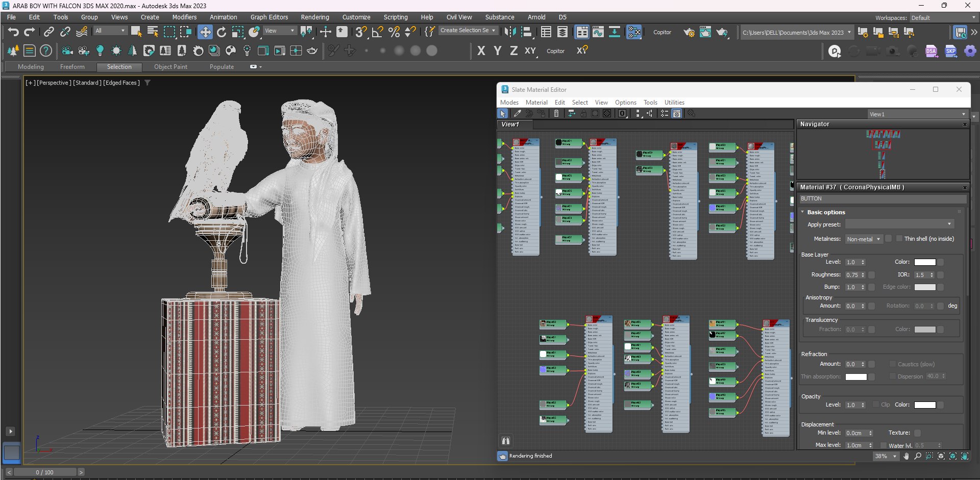This screenshot has height=480, width=980.
Task: Open the View1 dropdown in material editor
Action: point(917,114)
